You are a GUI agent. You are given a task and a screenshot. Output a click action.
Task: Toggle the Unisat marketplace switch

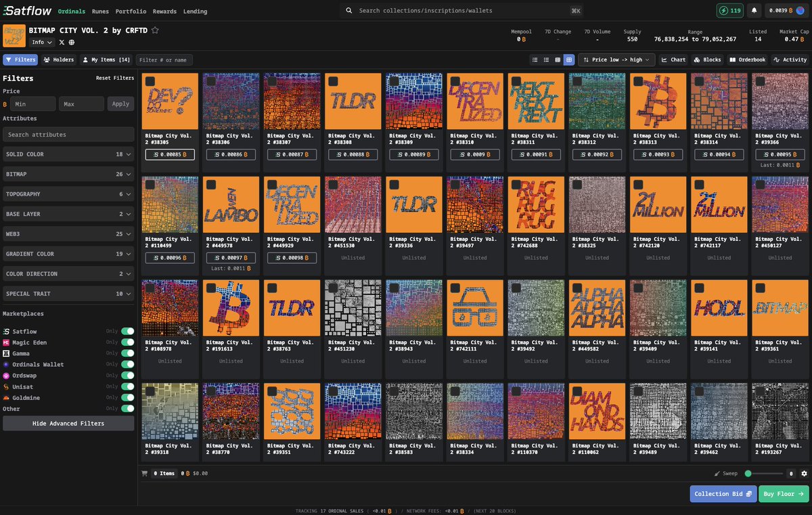click(x=127, y=386)
